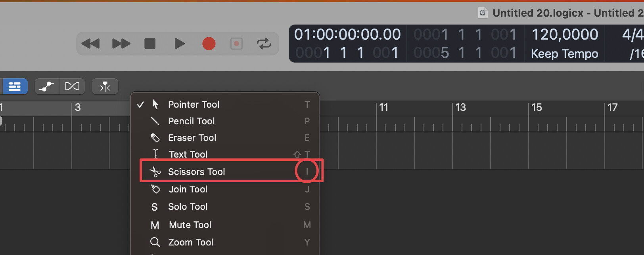The width and height of the screenshot is (644, 255).
Task: Choose Pencil Tool in the tool menu
Action: tap(191, 121)
